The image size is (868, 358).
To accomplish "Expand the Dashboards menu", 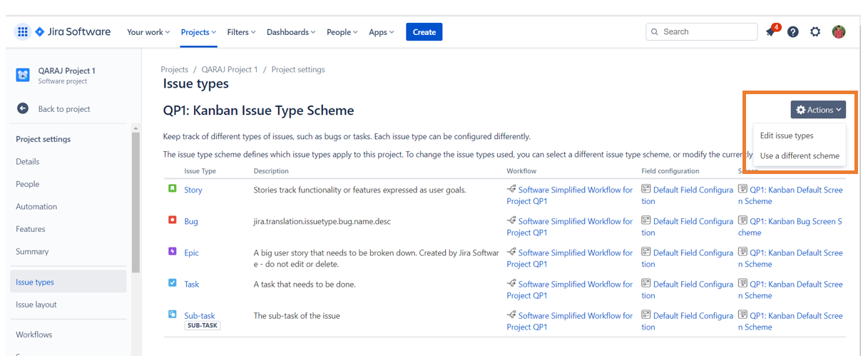I will pyautogui.click(x=292, y=32).
